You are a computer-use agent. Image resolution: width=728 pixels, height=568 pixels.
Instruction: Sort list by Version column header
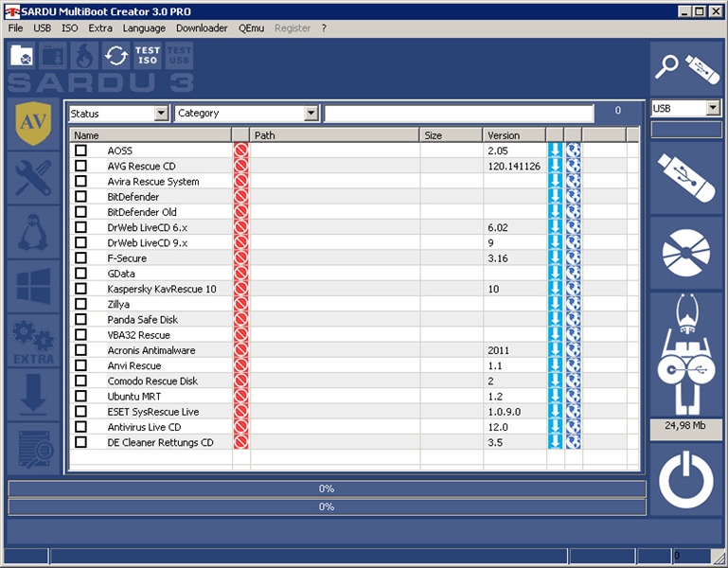click(x=514, y=135)
